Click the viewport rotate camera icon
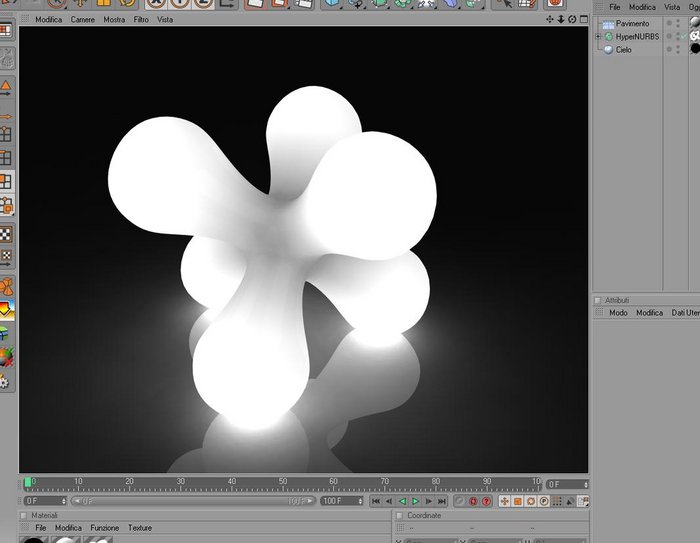700x543 pixels. [572, 19]
